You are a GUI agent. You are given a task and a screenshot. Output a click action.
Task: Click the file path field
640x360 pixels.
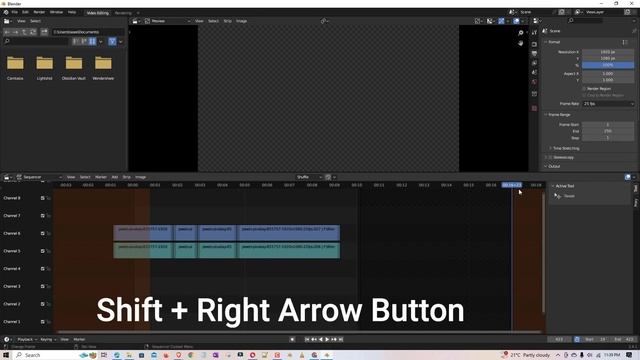(88, 32)
